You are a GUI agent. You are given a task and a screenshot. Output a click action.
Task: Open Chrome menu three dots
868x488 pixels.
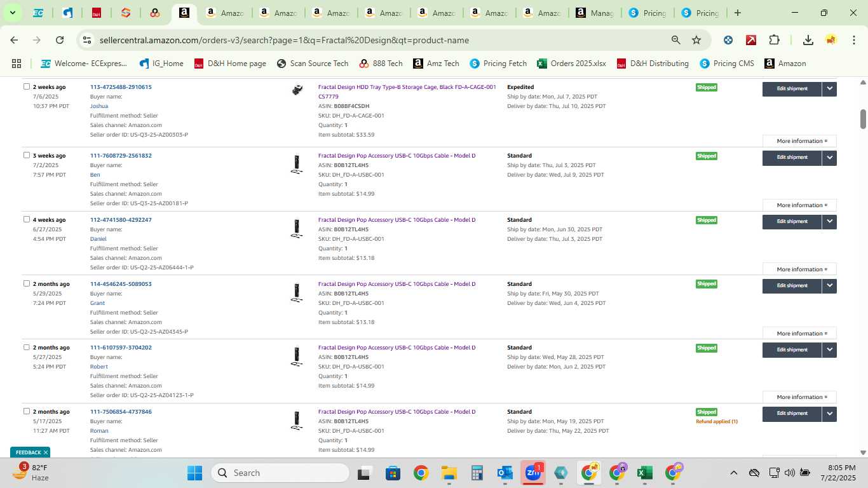point(853,40)
